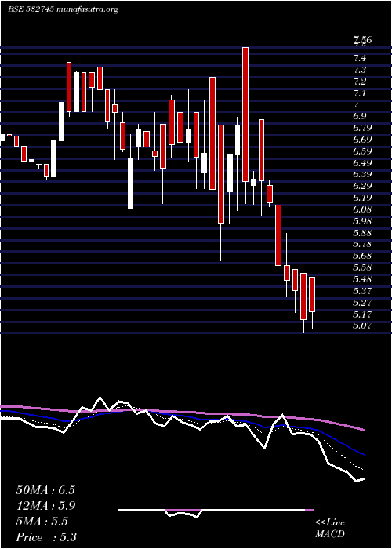Click the 5.58 price axis label

[x=362, y=267]
